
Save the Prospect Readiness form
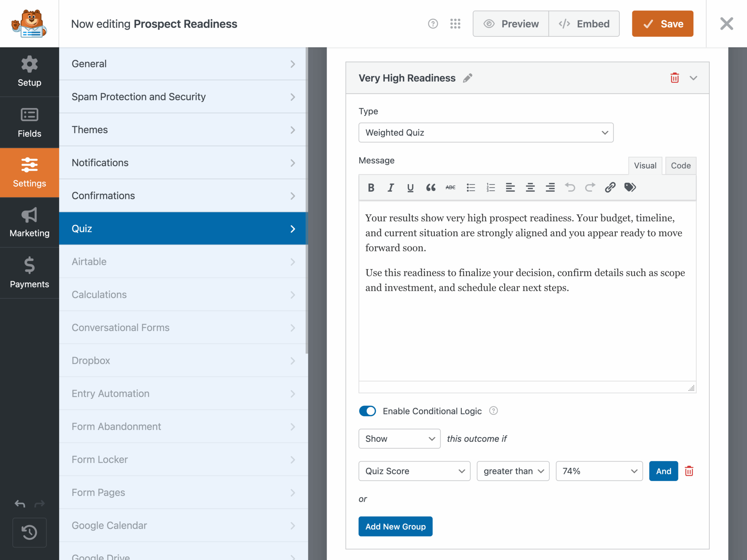coord(662,23)
